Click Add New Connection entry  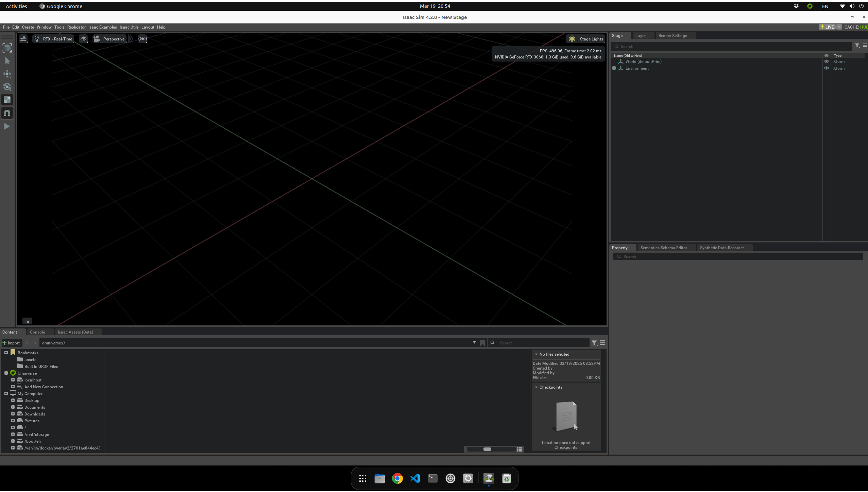46,387
